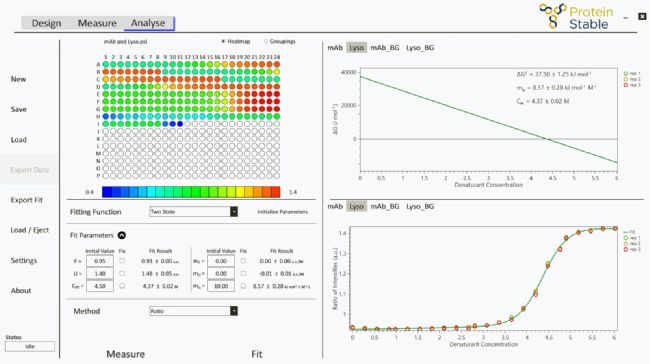This screenshot has height=364, width=650.
Task: Click the Save button in sidebar
Action: [19, 109]
